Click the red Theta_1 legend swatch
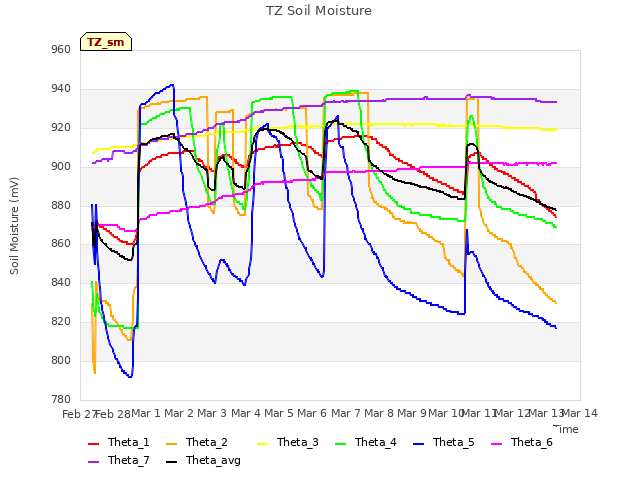The height and width of the screenshot is (480, 640). pyautogui.click(x=93, y=443)
